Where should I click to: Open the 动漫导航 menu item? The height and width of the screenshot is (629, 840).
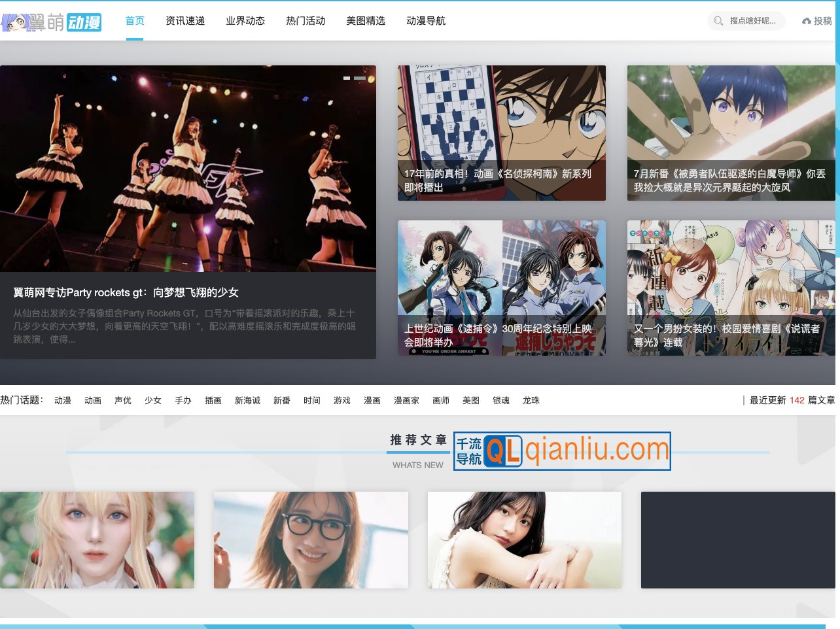[x=426, y=21]
